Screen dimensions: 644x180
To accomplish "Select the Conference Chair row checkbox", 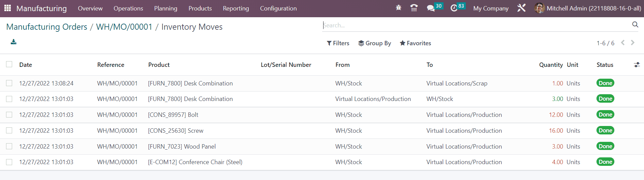I will [x=9, y=162].
